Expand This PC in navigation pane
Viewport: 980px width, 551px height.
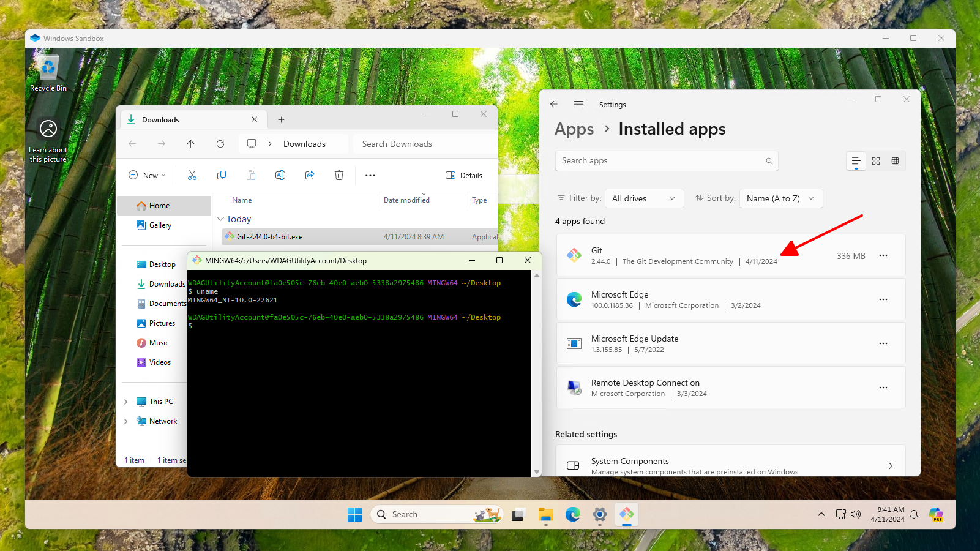(126, 402)
